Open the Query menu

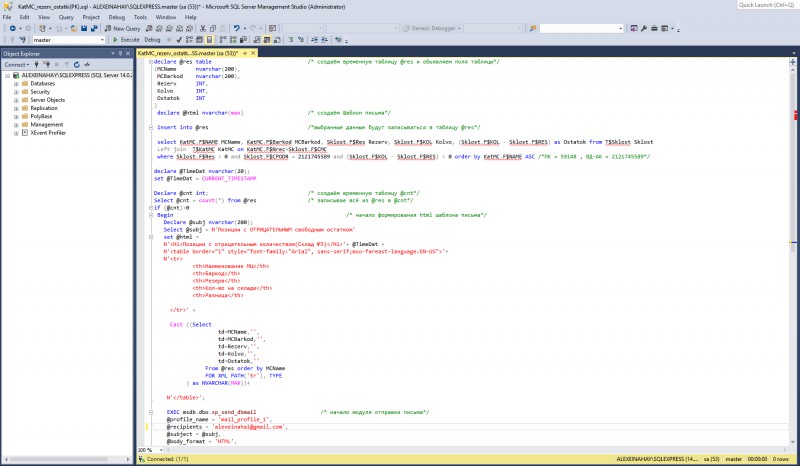66,17
